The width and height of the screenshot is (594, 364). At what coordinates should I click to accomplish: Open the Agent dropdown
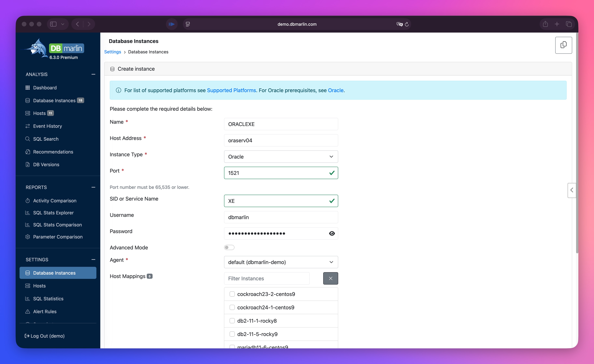(281, 262)
